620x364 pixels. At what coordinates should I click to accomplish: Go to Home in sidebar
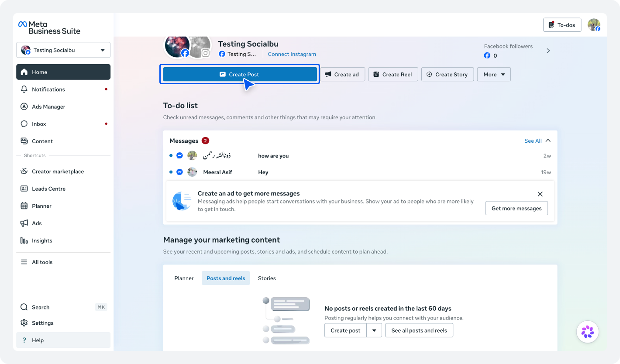[x=63, y=72]
